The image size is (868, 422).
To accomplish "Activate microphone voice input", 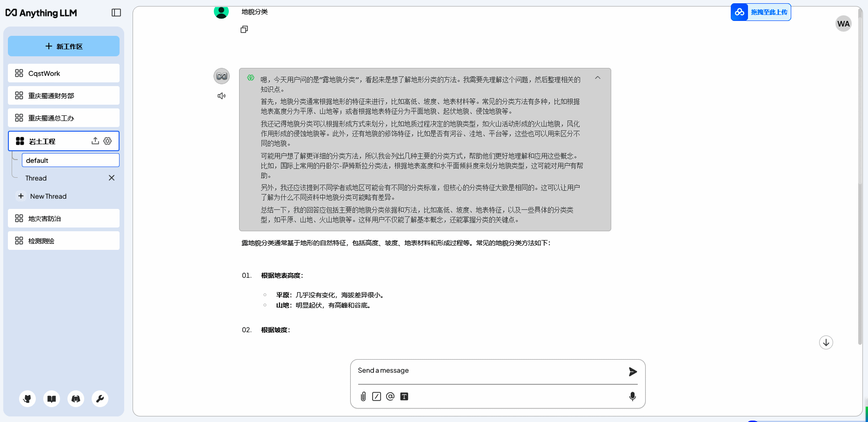I will point(633,396).
